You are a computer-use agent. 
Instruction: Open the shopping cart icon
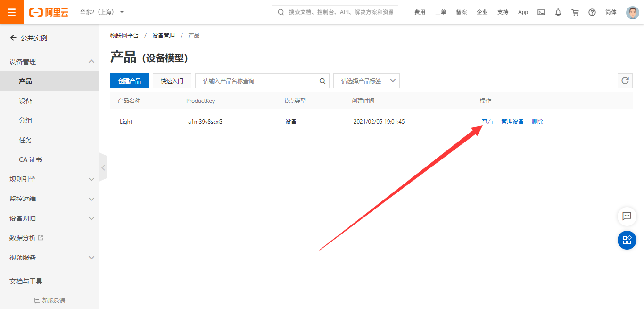[575, 12]
